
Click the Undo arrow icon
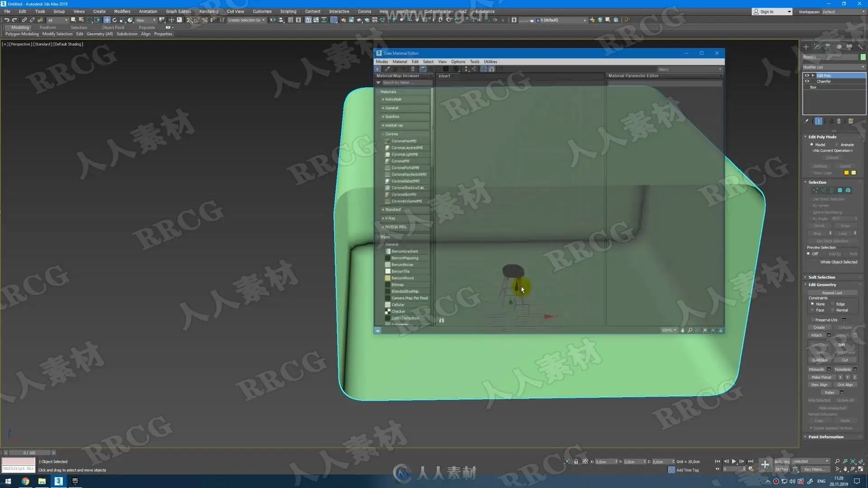coord(6,20)
